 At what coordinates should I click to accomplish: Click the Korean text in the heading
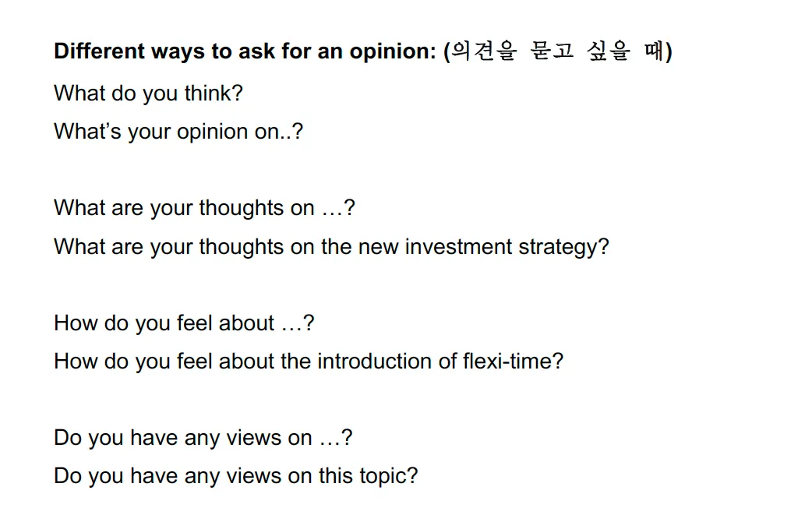(556, 52)
